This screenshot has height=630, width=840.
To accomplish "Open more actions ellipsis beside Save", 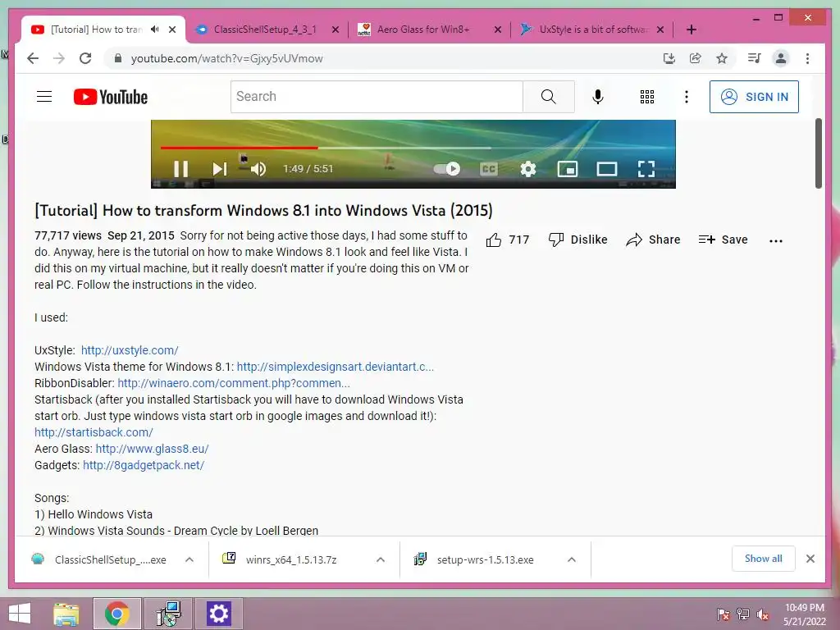I will 776,241.
